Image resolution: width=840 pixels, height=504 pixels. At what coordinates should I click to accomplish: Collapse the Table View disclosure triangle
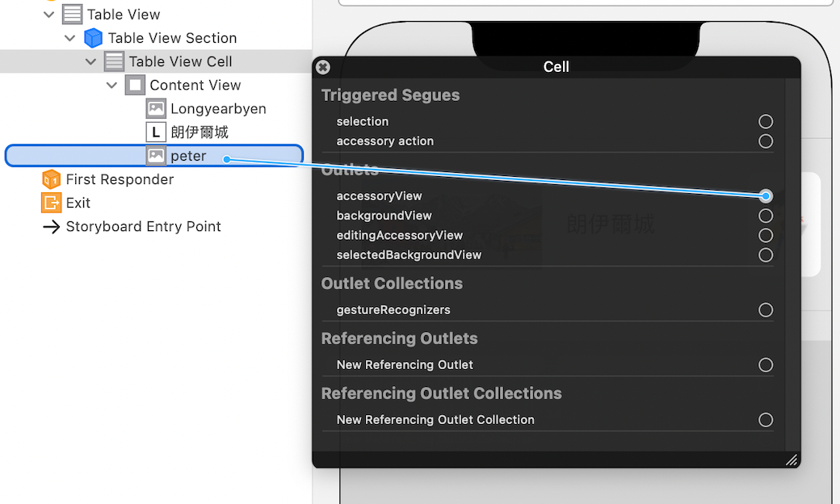[47, 14]
